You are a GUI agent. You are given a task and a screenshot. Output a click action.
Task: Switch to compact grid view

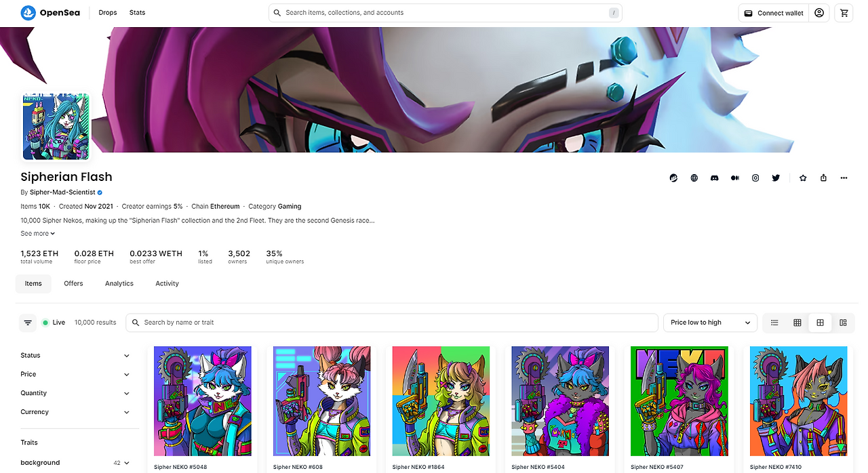(797, 323)
